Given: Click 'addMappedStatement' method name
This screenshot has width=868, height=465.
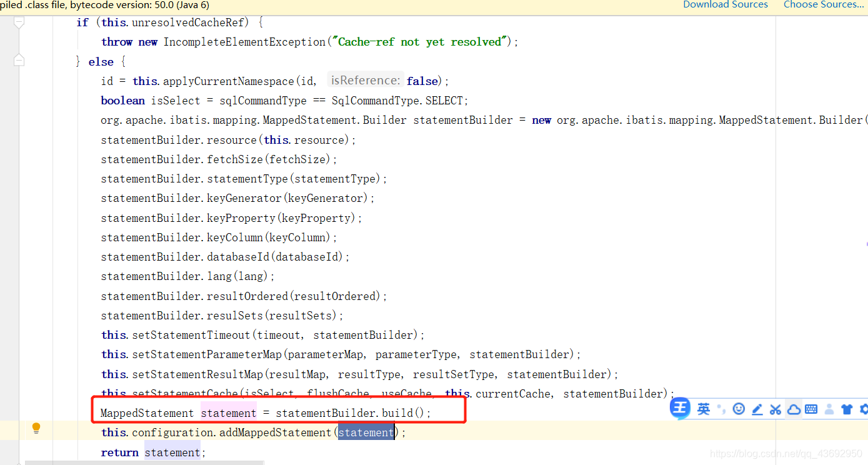Looking at the screenshot, I should coord(276,432).
